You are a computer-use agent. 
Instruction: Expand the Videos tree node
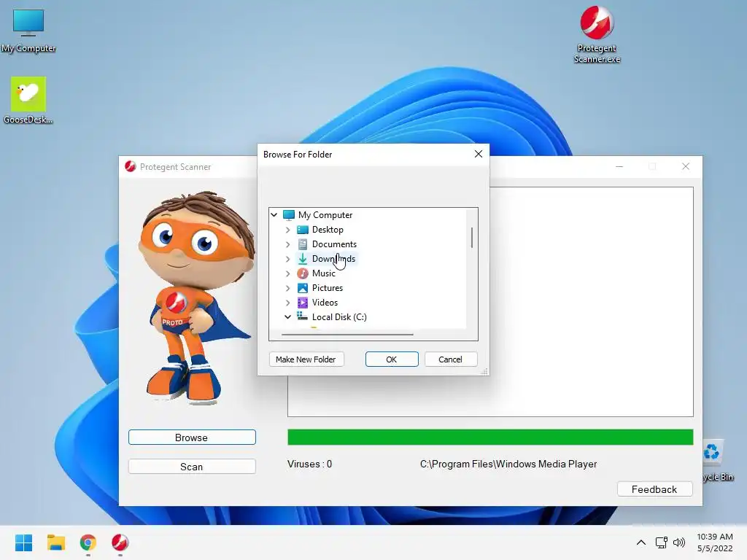coord(287,303)
